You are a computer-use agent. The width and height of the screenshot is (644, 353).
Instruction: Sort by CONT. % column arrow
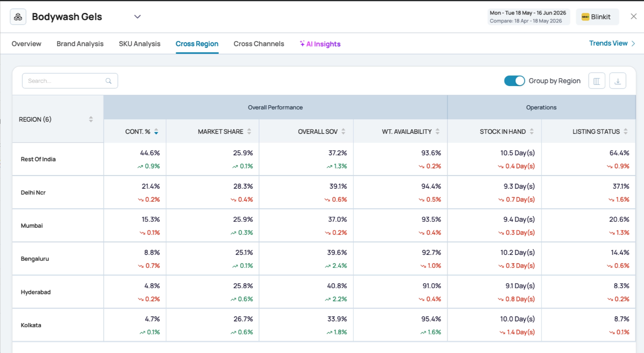coord(156,131)
